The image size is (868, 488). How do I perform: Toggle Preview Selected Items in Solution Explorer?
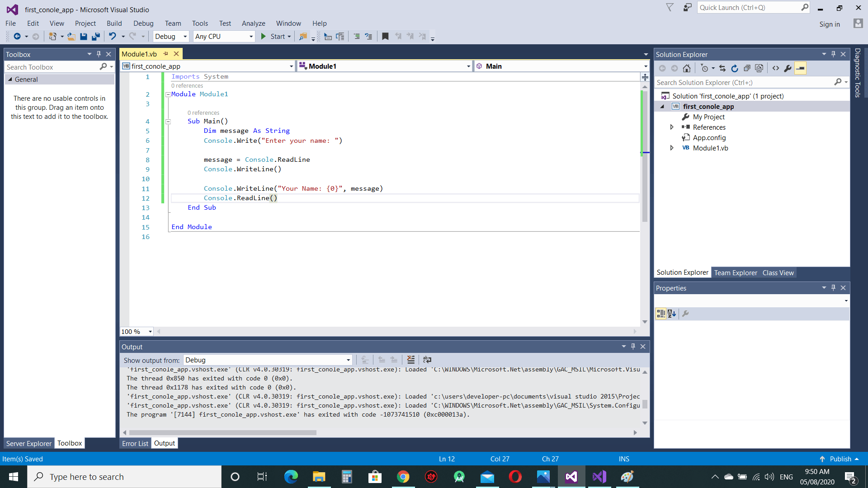(x=801, y=69)
